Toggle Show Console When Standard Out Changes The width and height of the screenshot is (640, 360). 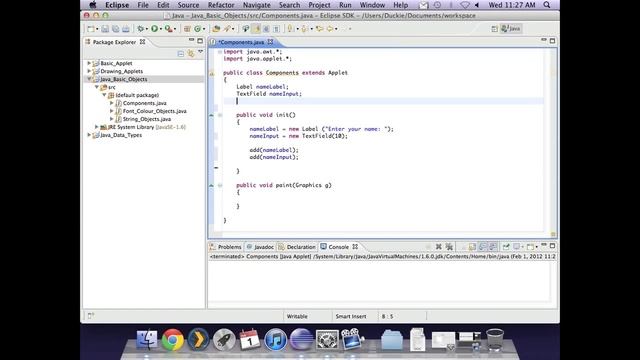coord(482,247)
